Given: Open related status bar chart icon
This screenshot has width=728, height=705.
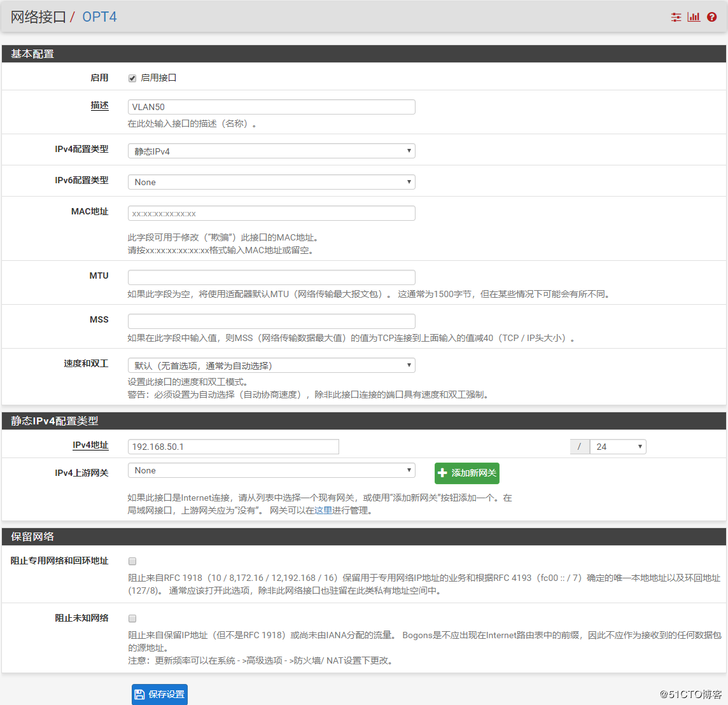Looking at the screenshot, I should (x=694, y=17).
